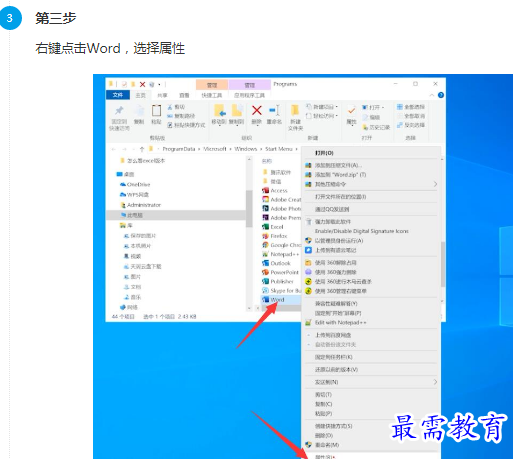Click the Properties checkmark ribbon icon
The width and height of the screenshot is (513, 459).
coord(351,110)
